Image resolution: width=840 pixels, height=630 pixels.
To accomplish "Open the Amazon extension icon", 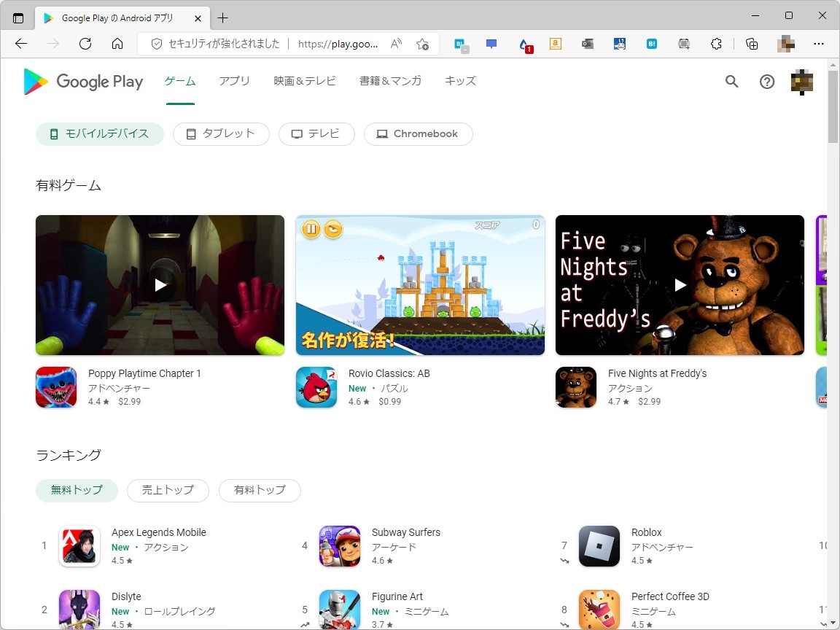I will (x=556, y=44).
